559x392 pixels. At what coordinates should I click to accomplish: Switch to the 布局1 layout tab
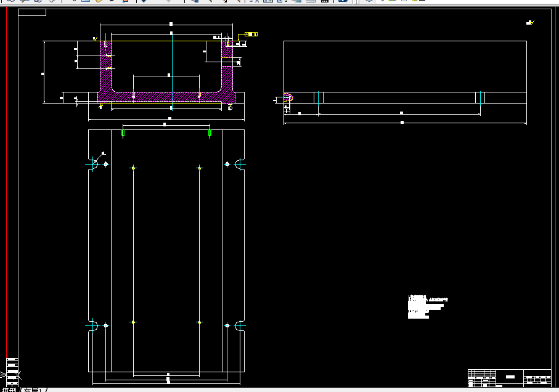pos(33,390)
